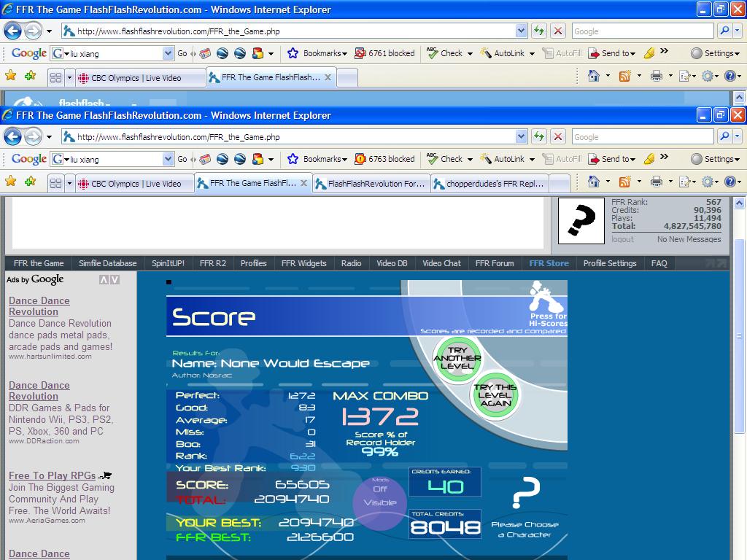This screenshot has width=747, height=560.
Task: Click the Favorites Center star icon in the front window
Action: (x=11, y=182)
